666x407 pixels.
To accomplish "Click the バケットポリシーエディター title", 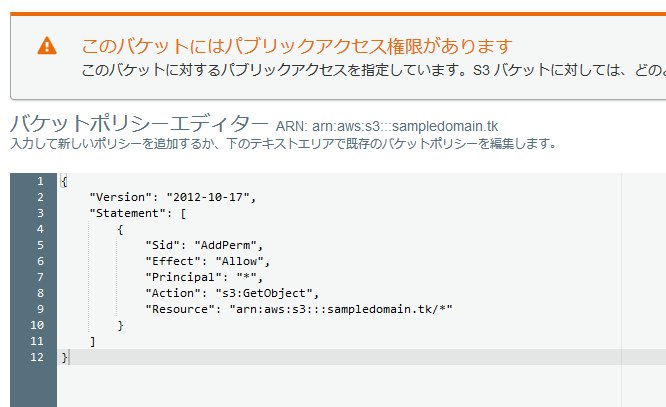I will [x=137, y=125].
